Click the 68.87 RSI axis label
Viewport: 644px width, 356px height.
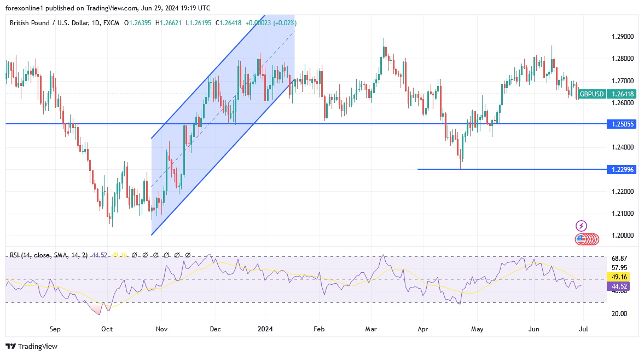619,259
